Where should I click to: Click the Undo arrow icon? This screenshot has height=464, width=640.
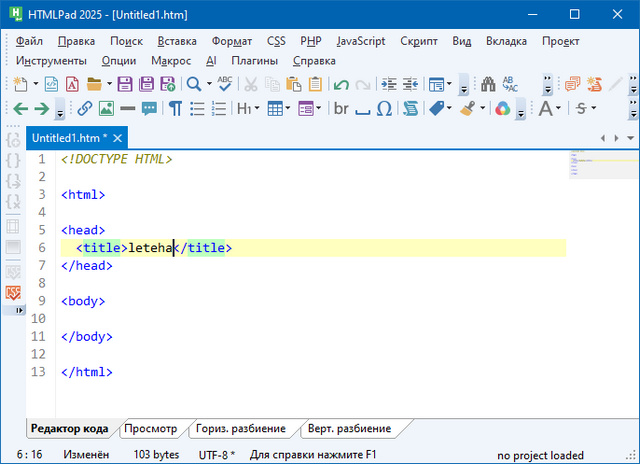point(342,84)
